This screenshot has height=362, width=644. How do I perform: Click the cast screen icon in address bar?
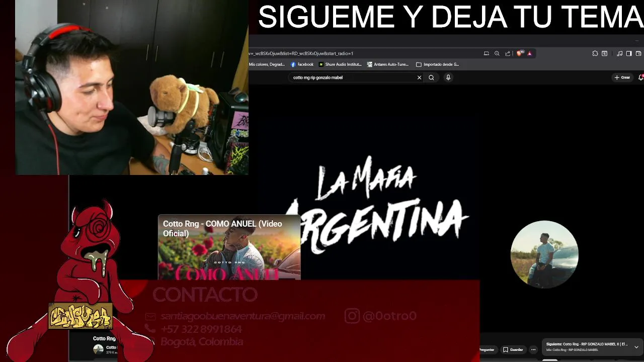(486, 53)
